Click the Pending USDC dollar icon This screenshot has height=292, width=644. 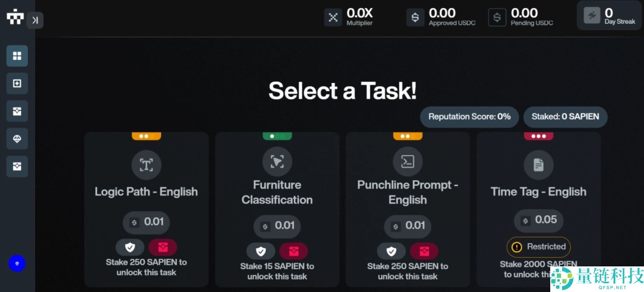[497, 18]
